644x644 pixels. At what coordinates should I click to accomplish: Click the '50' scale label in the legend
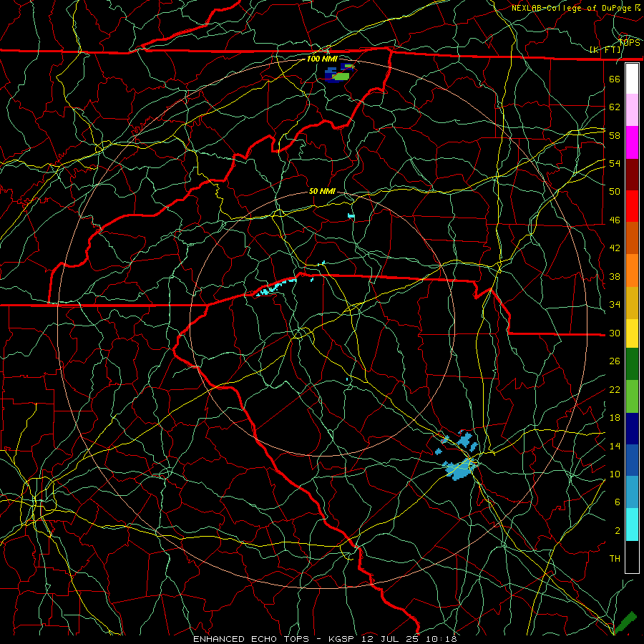pos(615,192)
